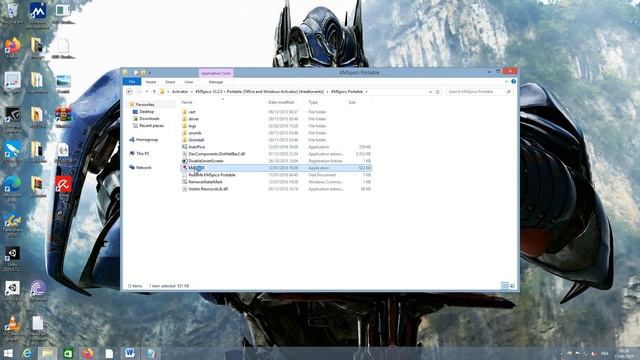Open the Uninstall folder
Screen dimensions: 640x360
pos(196,140)
